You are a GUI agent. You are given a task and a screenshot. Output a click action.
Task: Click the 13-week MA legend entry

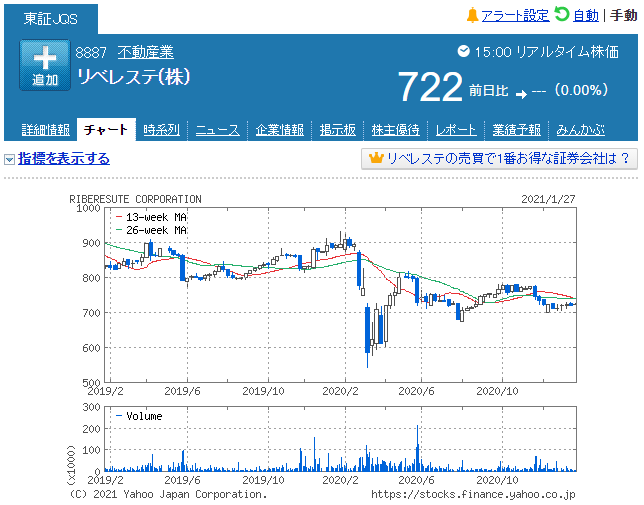coord(152,217)
